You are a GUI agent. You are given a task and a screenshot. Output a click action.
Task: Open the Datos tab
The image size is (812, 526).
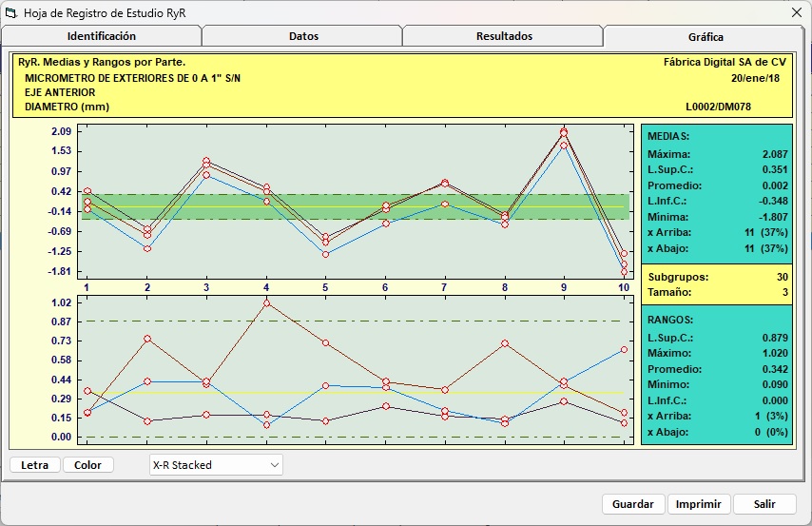[x=303, y=36]
